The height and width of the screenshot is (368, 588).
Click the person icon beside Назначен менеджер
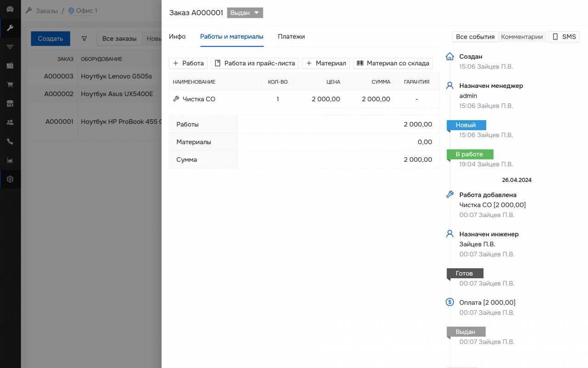point(450,86)
